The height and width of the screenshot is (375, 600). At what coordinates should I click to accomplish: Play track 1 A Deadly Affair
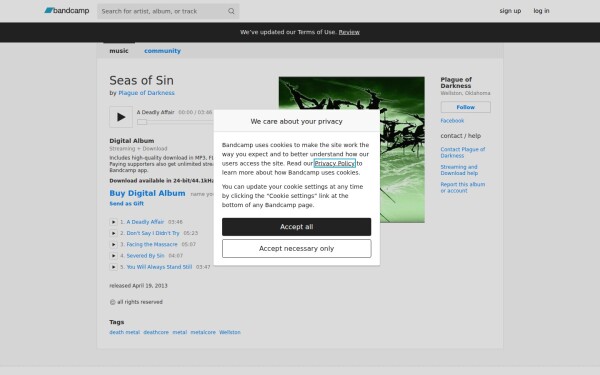(x=113, y=222)
